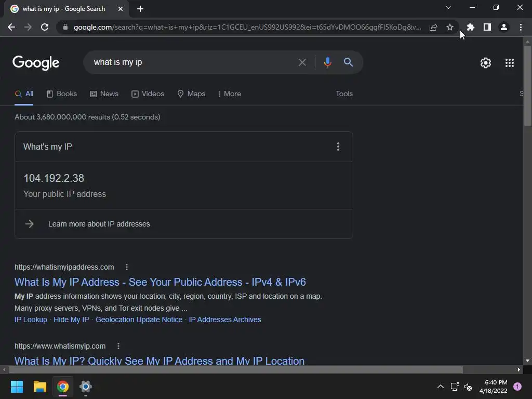Switch to the Books tab
This screenshot has width=532, height=399.
point(62,94)
